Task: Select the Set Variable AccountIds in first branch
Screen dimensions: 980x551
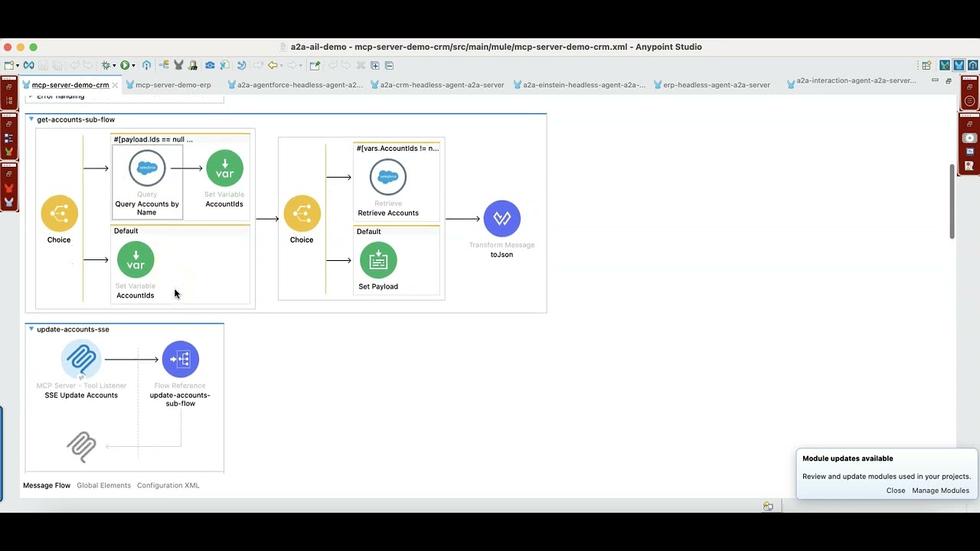Action: (x=224, y=168)
